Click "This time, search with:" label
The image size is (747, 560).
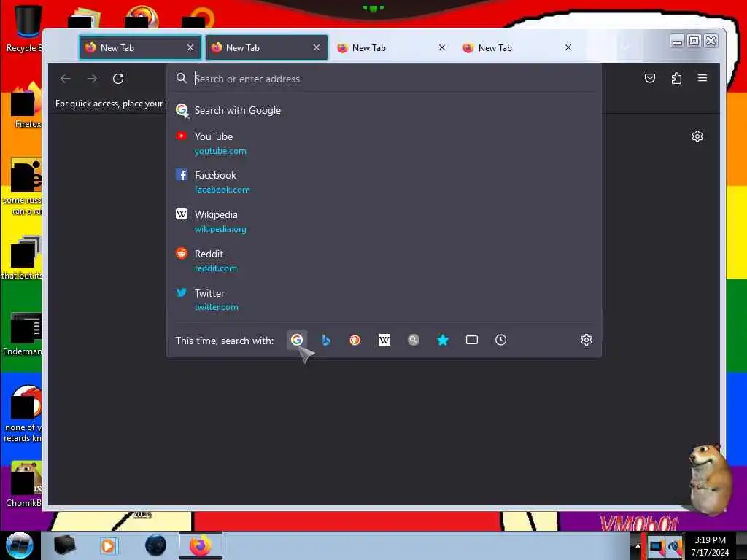(x=225, y=341)
